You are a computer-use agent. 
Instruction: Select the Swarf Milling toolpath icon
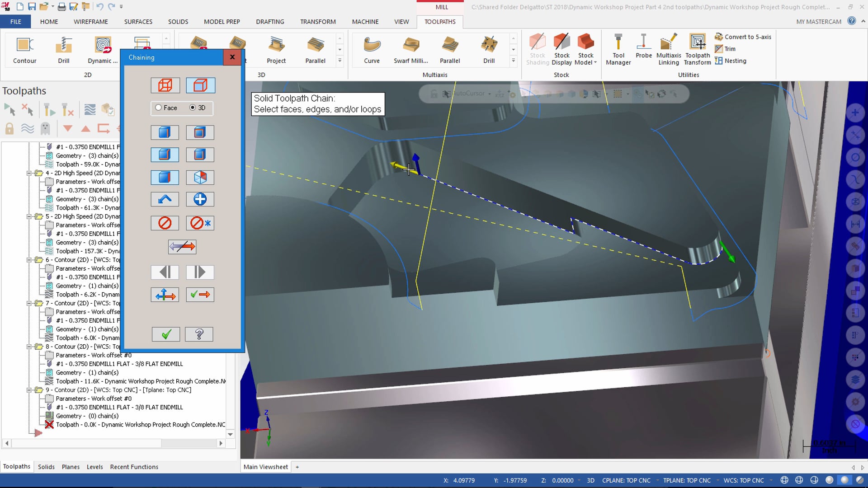click(410, 50)
